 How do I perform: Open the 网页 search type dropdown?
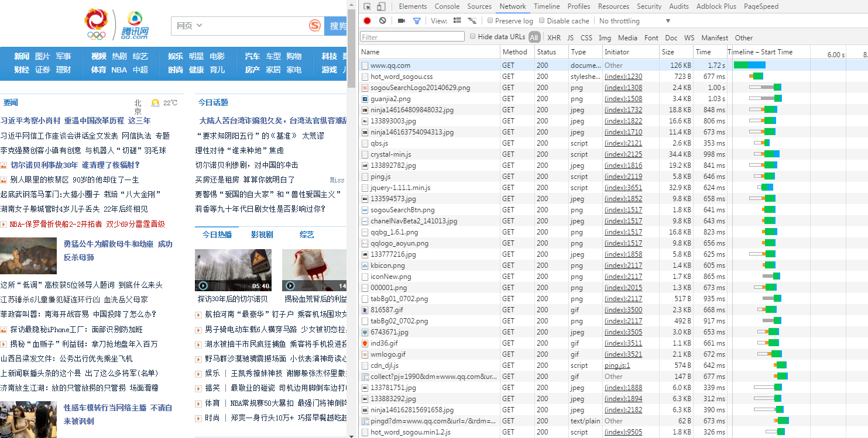(x=189, y=26)
